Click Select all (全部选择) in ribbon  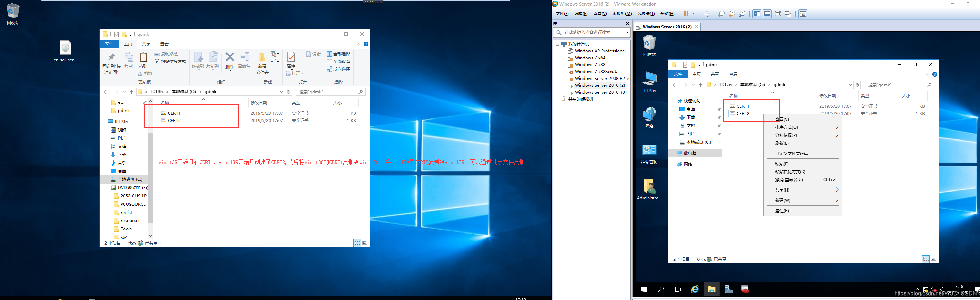tap(338, 54)
